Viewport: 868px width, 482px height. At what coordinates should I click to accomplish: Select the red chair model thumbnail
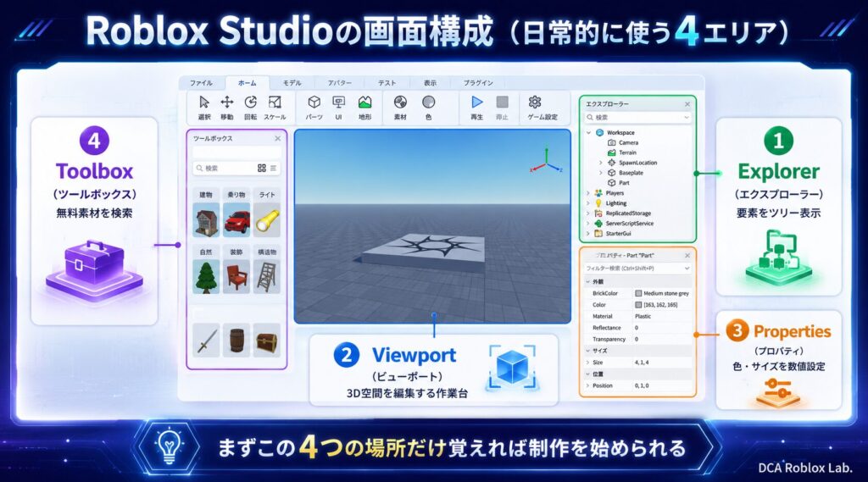click(236, 276)
